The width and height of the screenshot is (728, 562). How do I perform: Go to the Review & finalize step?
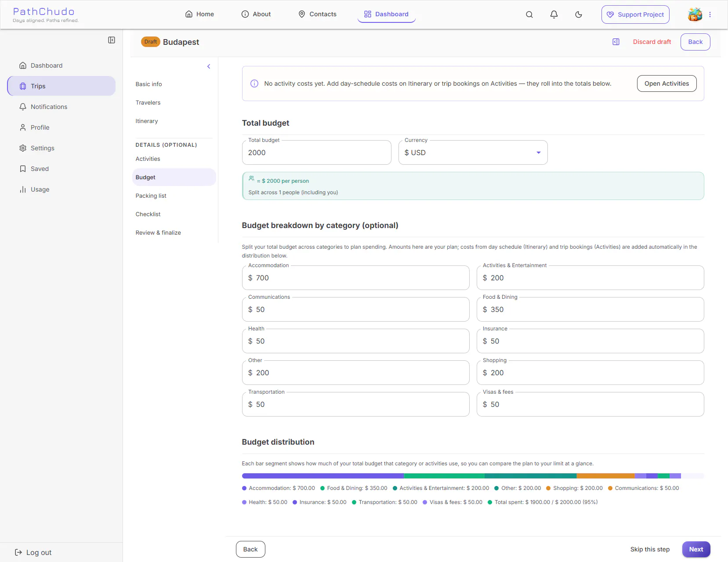(174, 232)
